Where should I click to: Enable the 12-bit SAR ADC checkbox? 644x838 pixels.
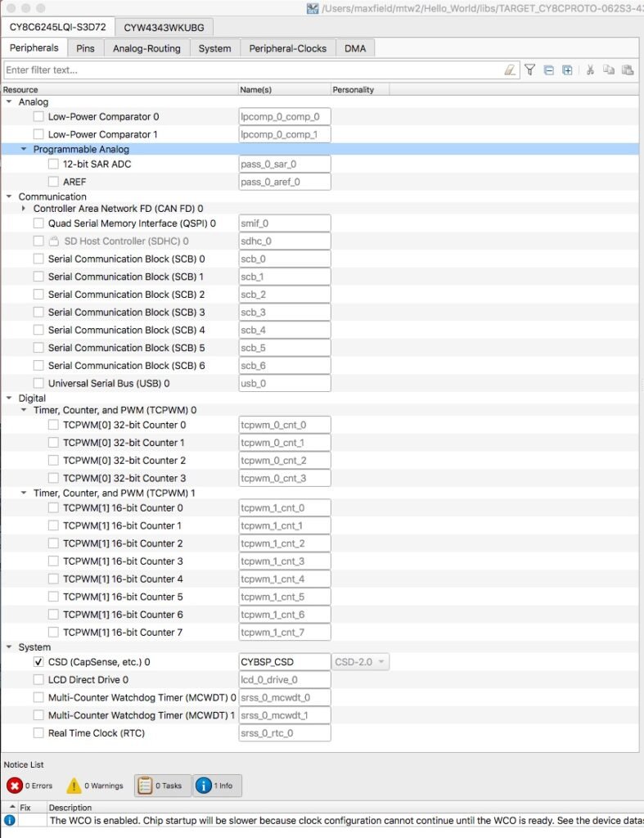(x=53, y=164)
